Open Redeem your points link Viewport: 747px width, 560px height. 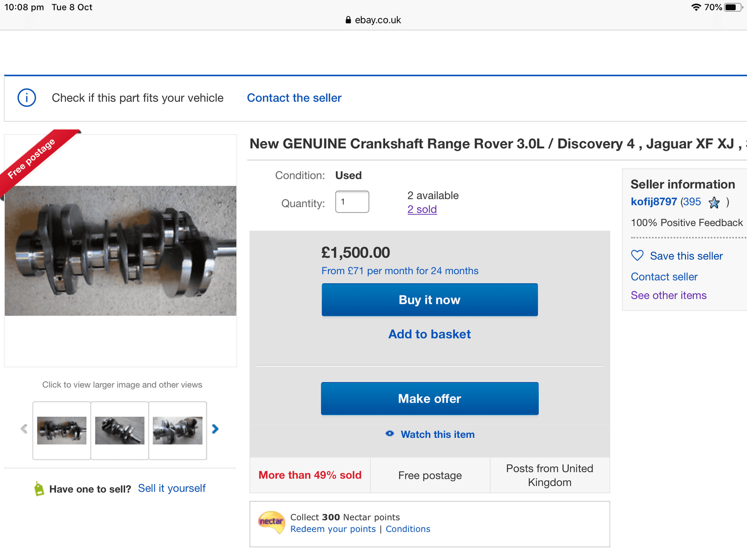333,529
